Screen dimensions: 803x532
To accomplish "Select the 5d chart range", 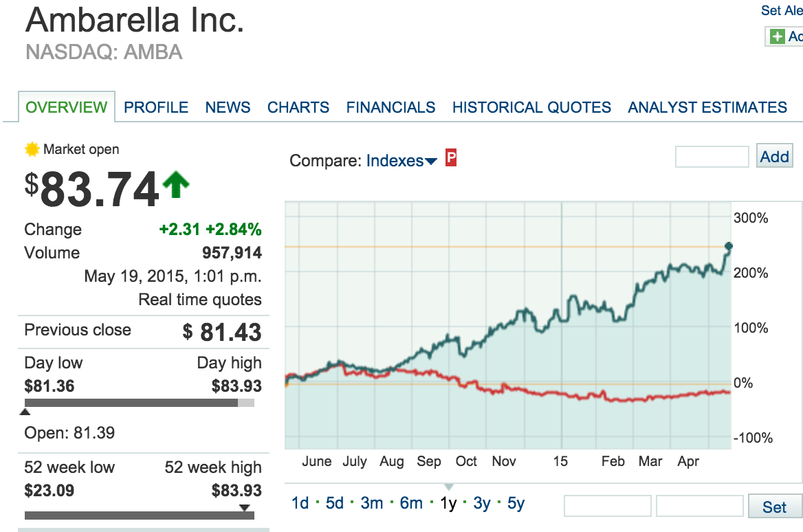I will point(334,503).
